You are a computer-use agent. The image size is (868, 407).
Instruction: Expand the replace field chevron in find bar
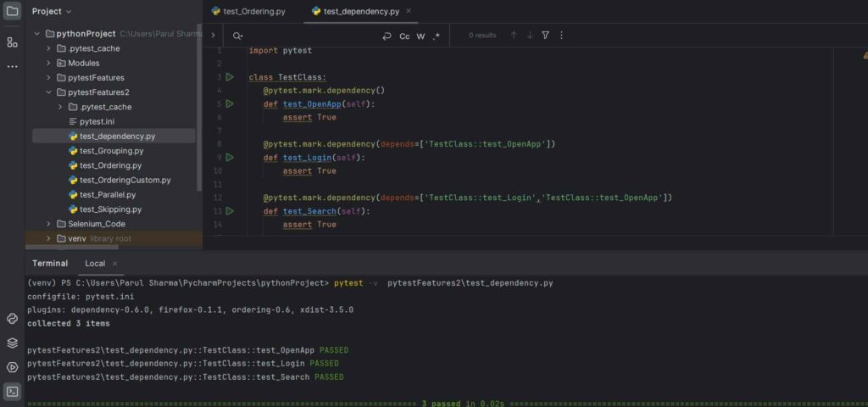click(x=213, y=36)
